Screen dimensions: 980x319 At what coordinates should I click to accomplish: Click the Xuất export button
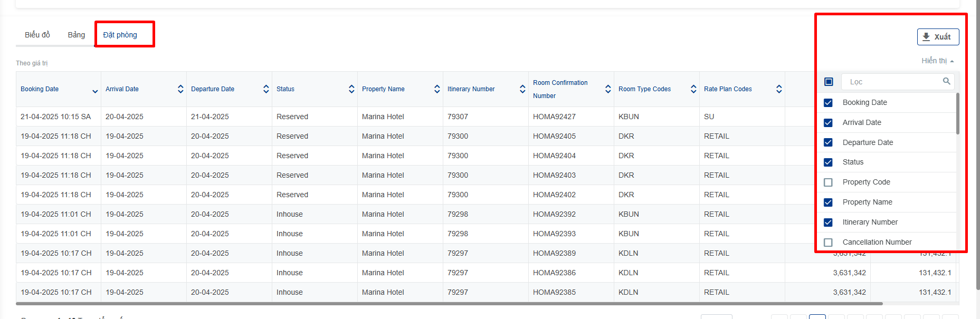(x=938, y=37)
